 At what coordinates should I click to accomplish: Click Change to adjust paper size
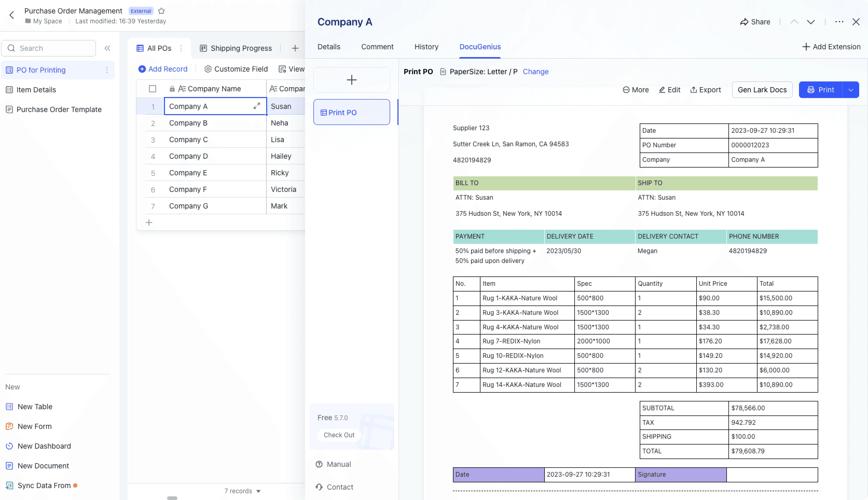tap(535, 71)
